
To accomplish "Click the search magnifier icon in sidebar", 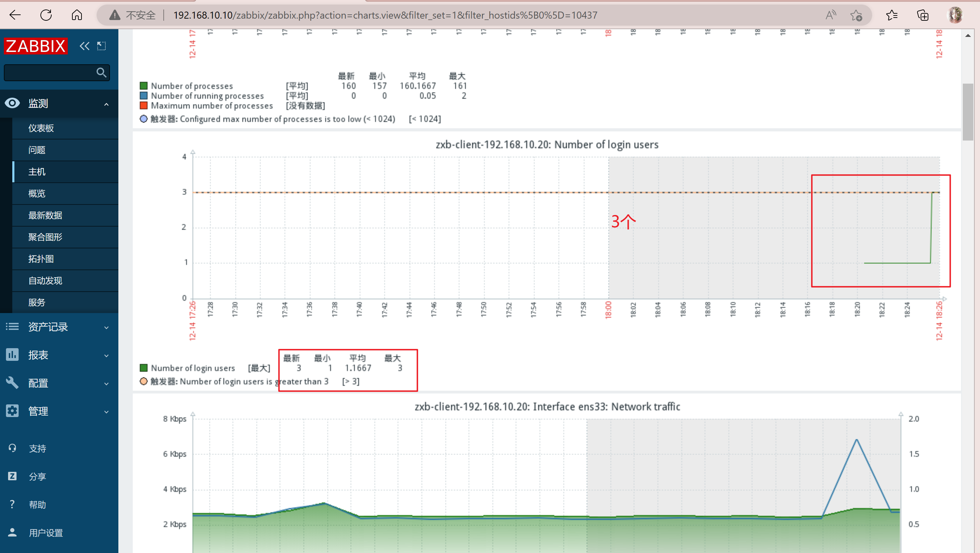I will pos(101,72).
